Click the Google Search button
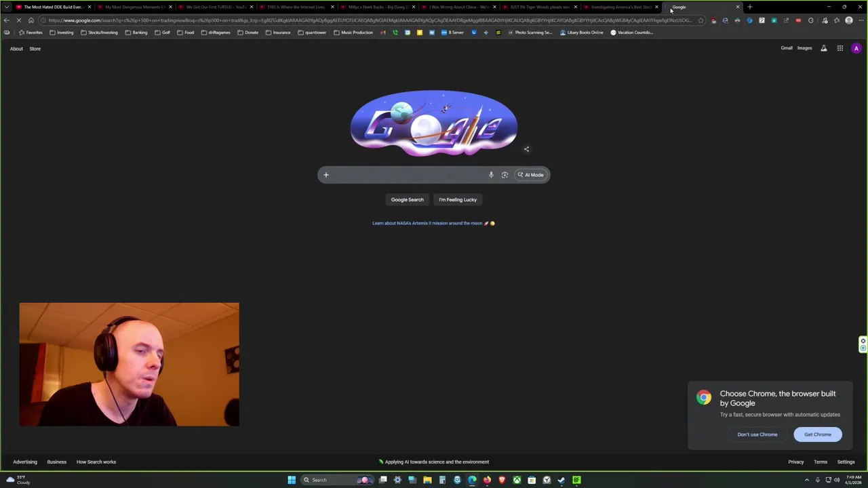 pos(407,199)
